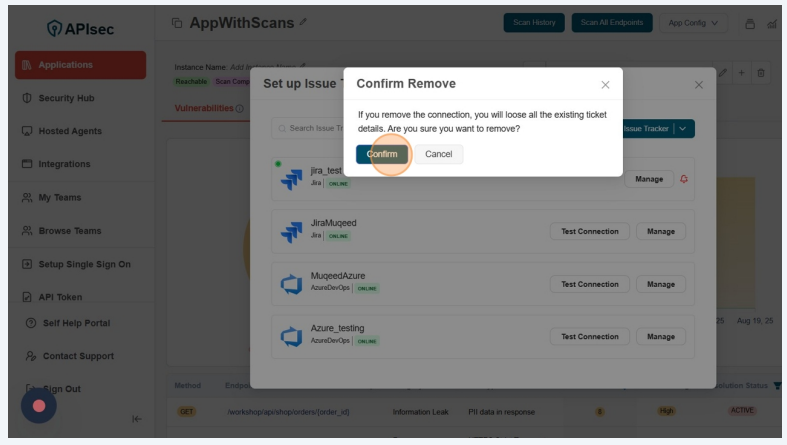The image size is (787, 445).
Task: Confirm removal of the connection
Action: click(x=381, y=154)
